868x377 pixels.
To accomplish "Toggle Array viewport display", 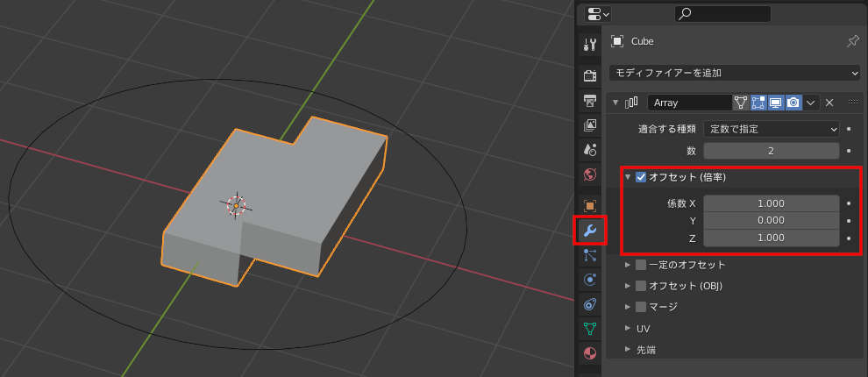I will (776, 103).
